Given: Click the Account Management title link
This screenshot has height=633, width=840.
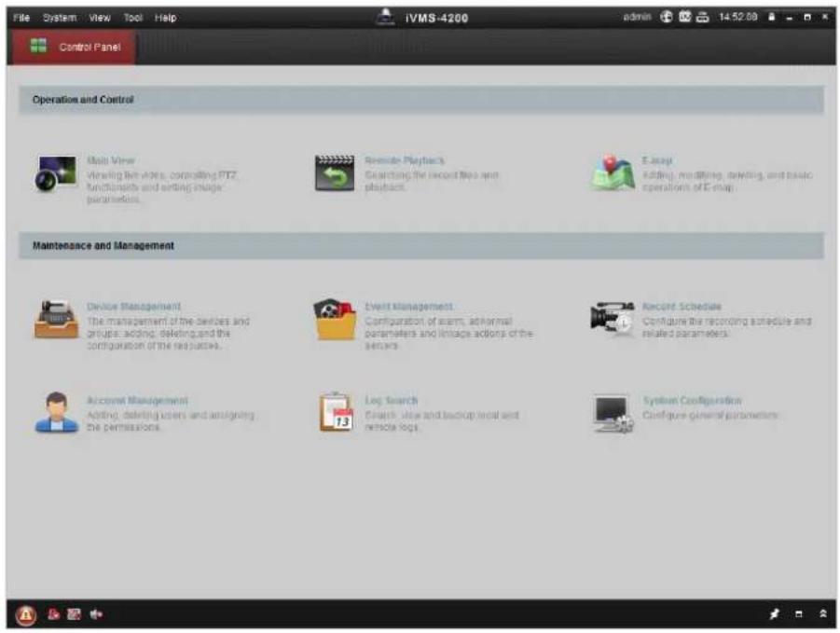Looking at the screenshot, I should click(137, 401).
